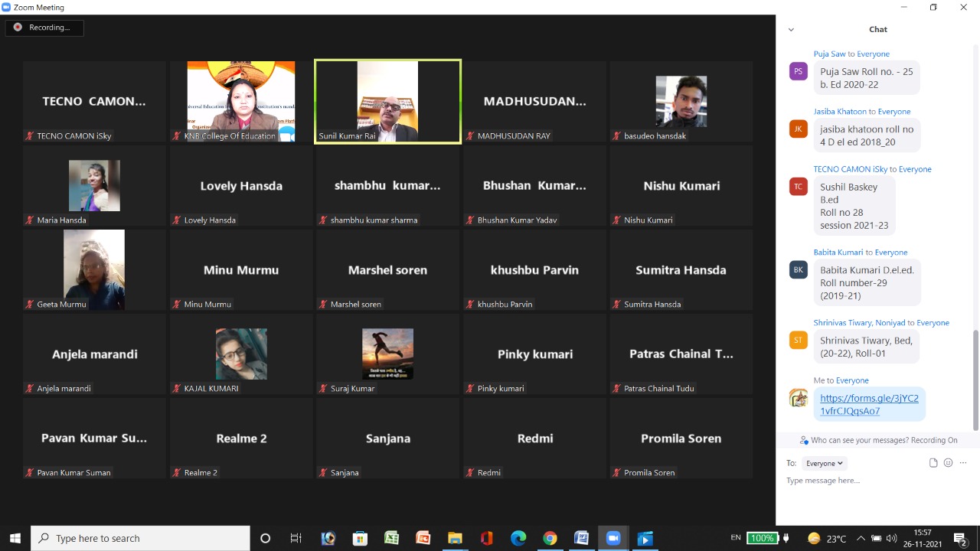This screenshot has height=551, width=980.
Task: Select the Sanjana participant tile
Action: 387,438
